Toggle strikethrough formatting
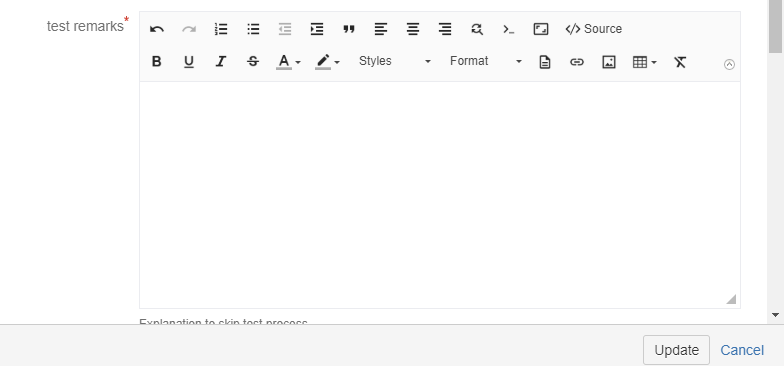Viewport: 784px width, 366px height. (x=253, y=62)
